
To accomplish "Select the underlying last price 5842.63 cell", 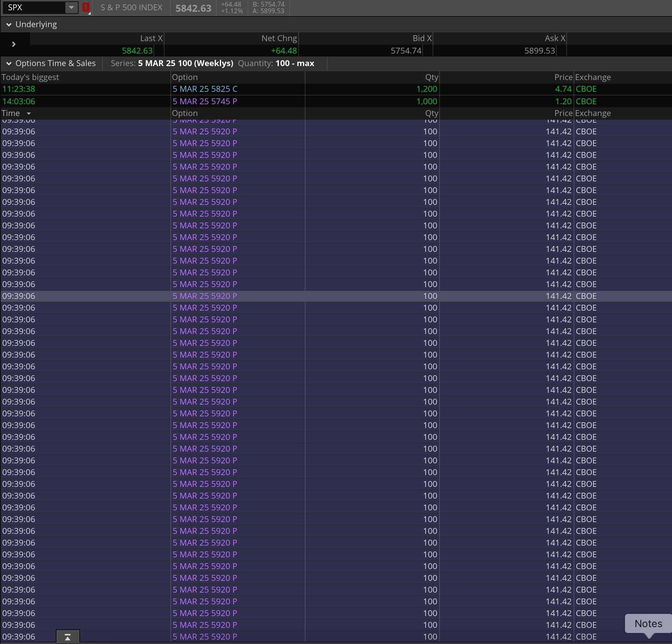I will click(x=137, y=51).
